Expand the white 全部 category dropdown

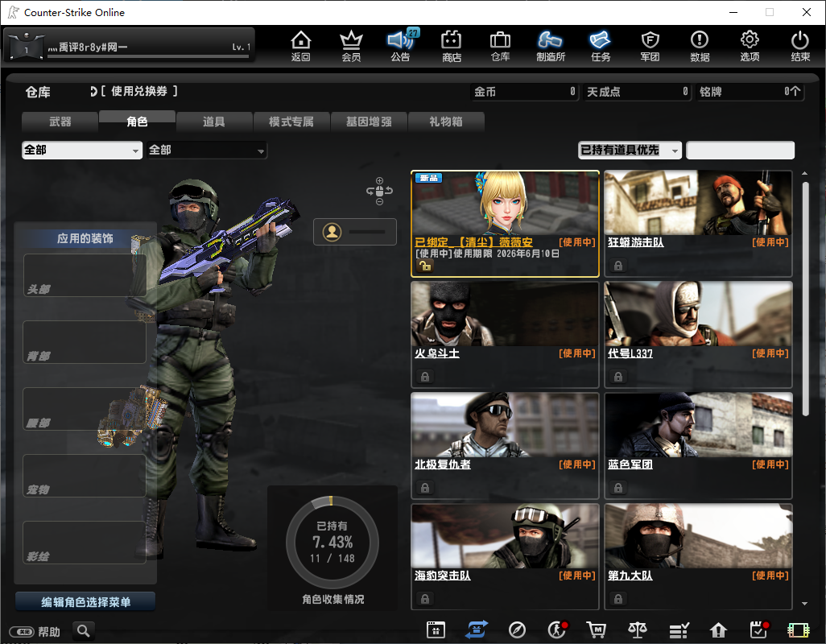tap(82, 150)
